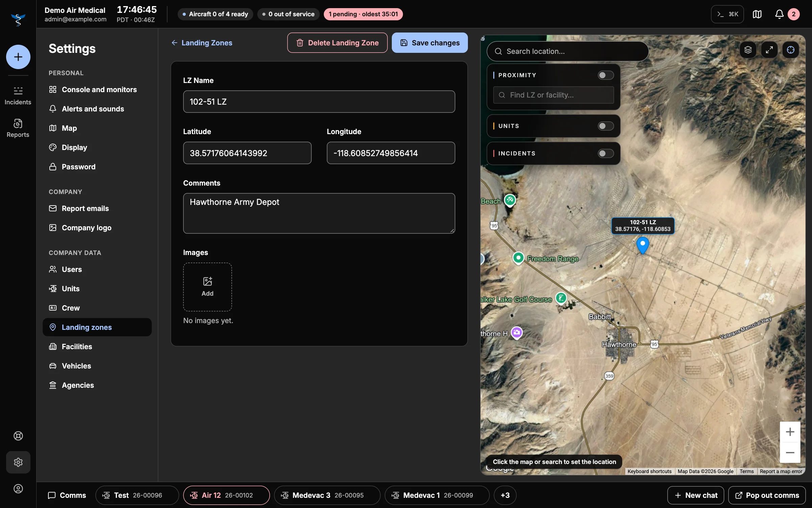Screen dimensions: 812x508
Task: Click the map layers icon
Action: point(748,50)
